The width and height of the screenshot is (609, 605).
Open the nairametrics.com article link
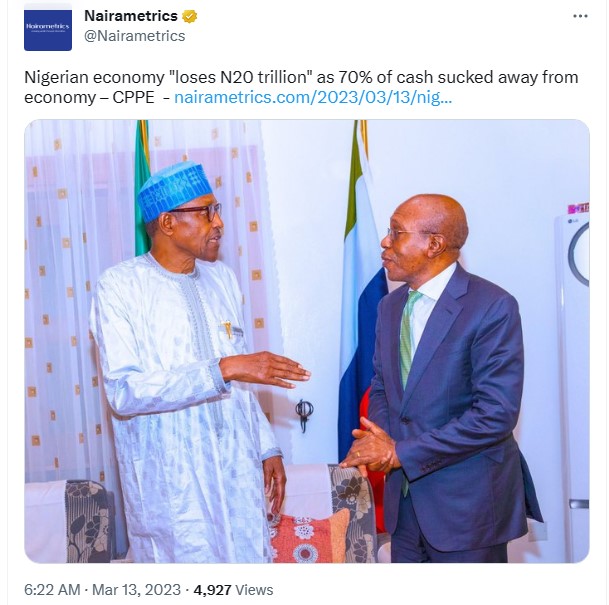point(312,98)
